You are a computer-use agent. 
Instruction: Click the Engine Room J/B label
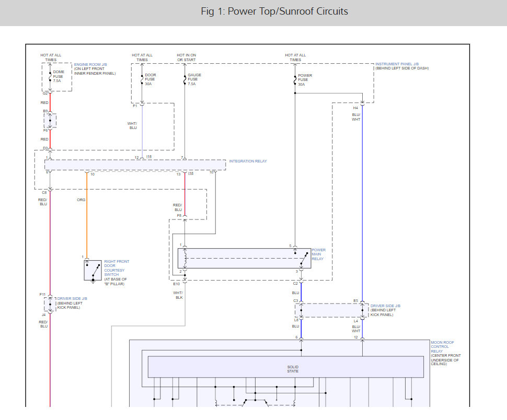[x=90, y=64]
